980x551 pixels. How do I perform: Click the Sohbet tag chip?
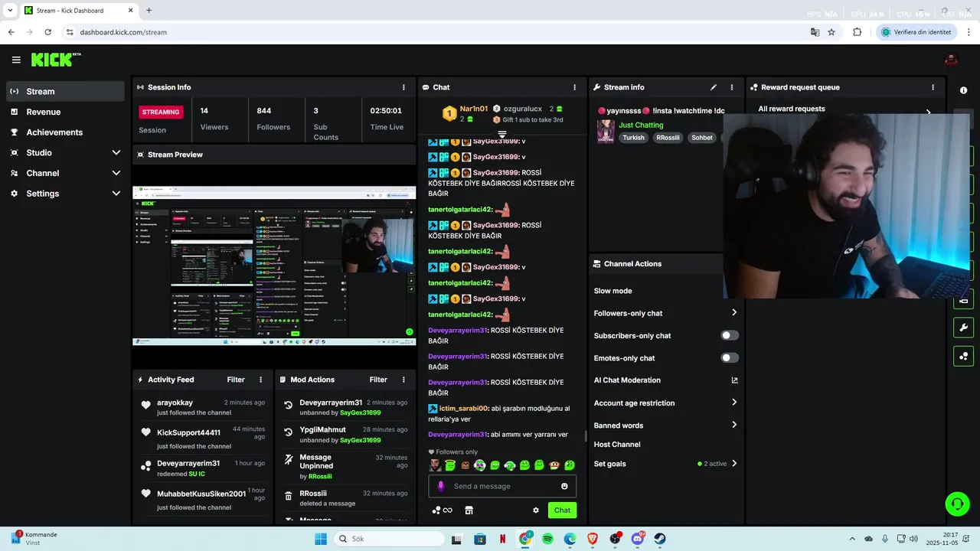coord(702,138)
